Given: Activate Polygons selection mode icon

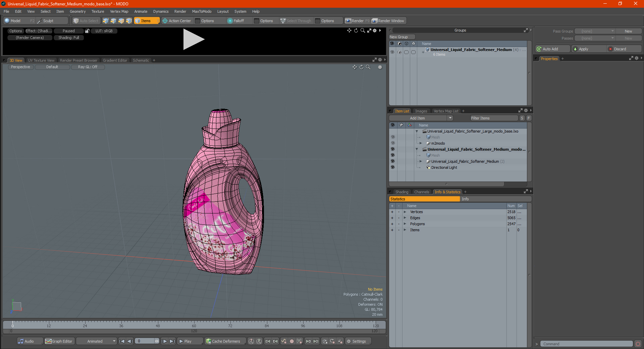Looking at the screenshot, I should [121, 21].
